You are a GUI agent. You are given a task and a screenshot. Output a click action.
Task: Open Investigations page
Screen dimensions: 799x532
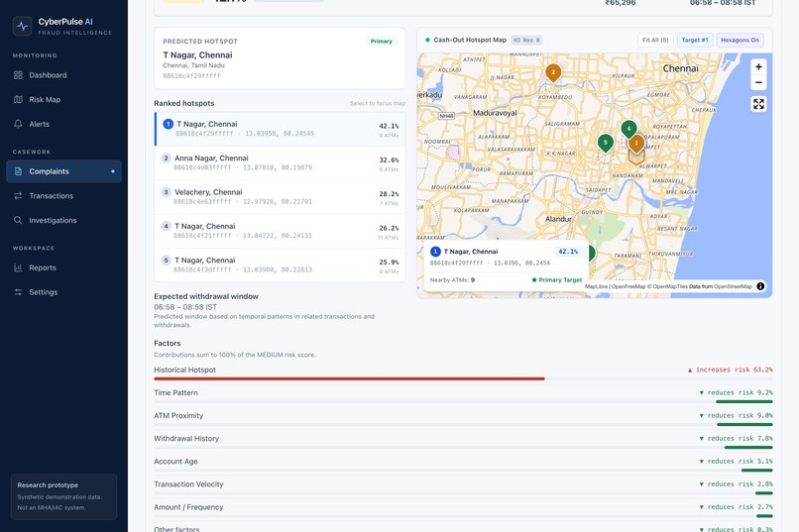coord(63,221)
